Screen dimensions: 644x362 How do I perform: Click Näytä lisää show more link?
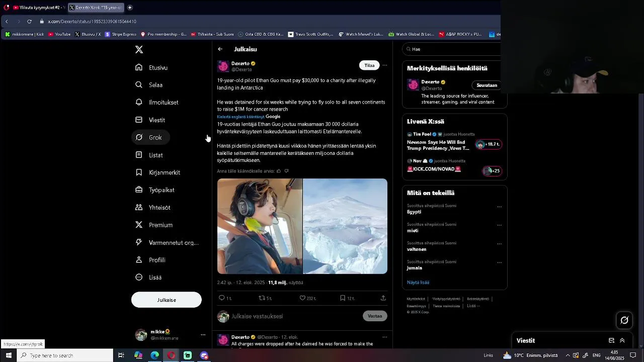click(418, 283)
